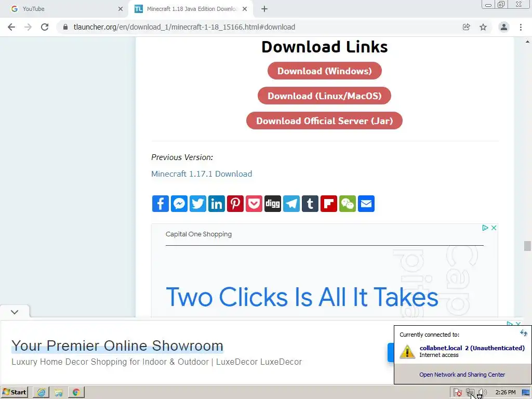Share via the Messenger icon

pos(179,204)
